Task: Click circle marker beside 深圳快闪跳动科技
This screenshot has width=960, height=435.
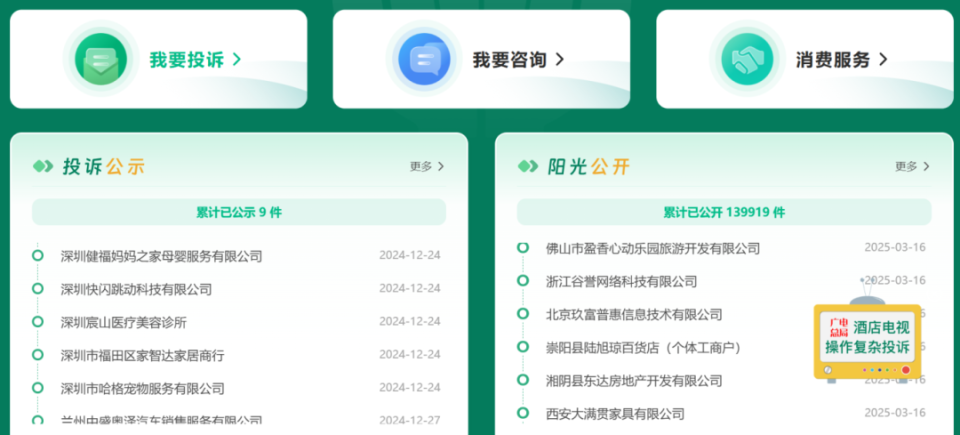Action: [38, 289]
